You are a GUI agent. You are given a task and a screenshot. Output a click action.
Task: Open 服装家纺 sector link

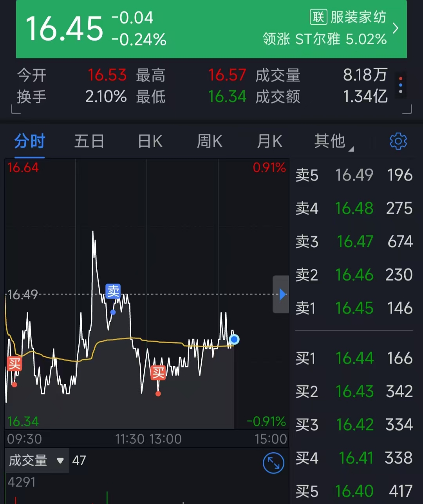[x=358, y=17]
